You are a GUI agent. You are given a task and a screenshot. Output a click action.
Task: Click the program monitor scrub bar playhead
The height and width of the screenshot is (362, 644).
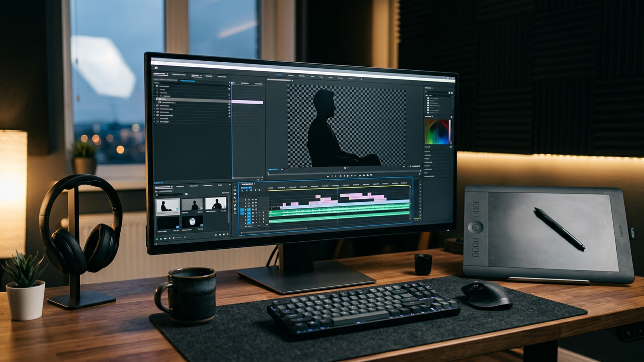pyautogui.click(x=268, y=173)
